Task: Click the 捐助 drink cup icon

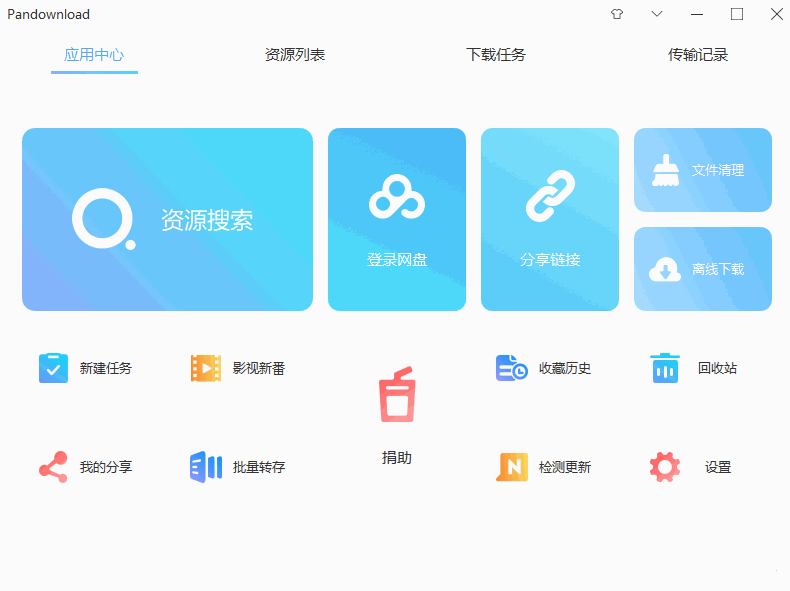Action: coord(396,395)
